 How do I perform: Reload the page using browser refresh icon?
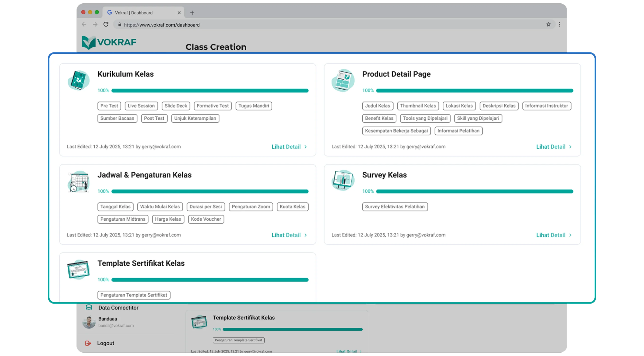(106, 25)
